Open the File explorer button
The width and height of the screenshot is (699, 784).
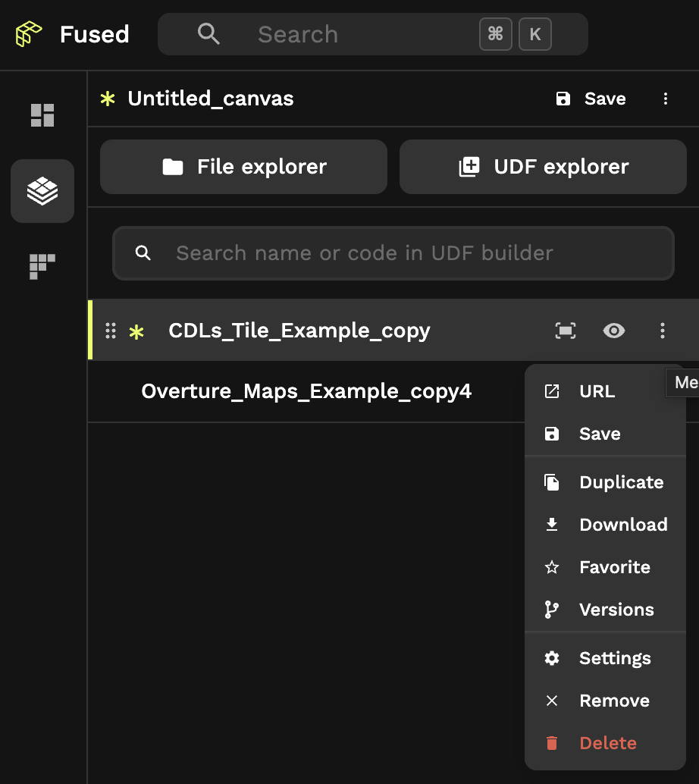(x=243, y=167)
